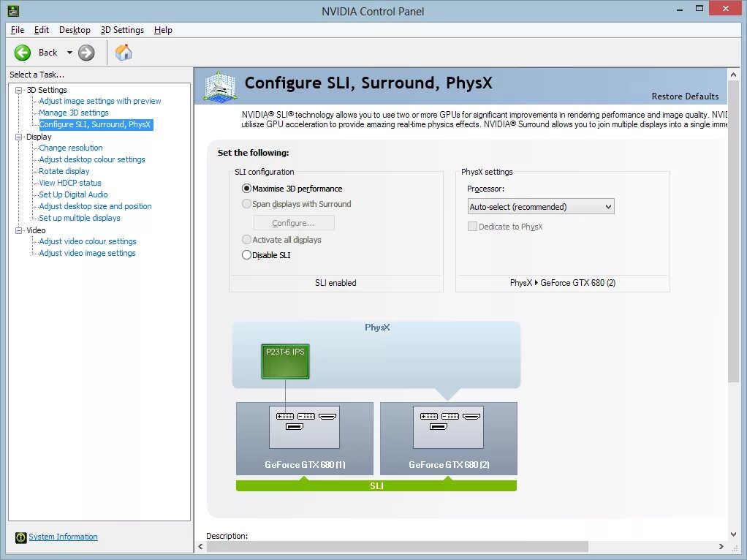The height and width of the screenshot is (560, 747).
Task: Click the GeForce GTX 680 (2) label
Action: click(x=449, y=465)
